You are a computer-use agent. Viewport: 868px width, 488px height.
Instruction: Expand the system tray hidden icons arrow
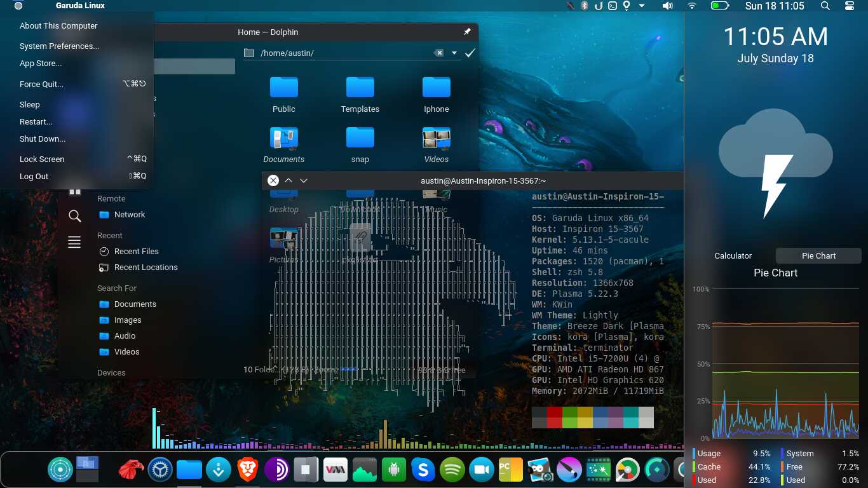pyautogui.click(x=642, y=6)
